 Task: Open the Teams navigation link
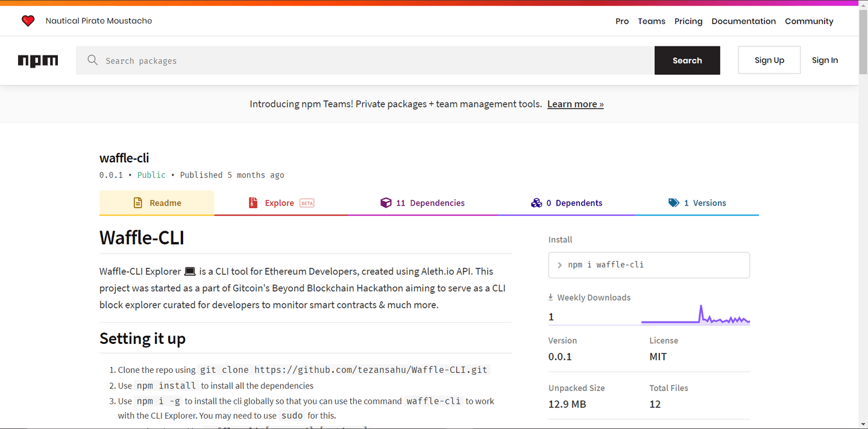click(x=652, y=21)
